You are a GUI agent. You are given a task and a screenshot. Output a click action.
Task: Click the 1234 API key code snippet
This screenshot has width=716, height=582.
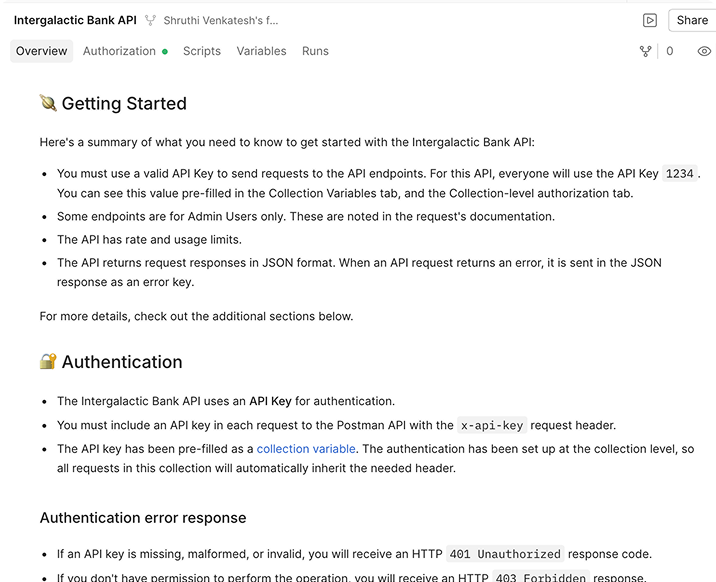[680, 173]
